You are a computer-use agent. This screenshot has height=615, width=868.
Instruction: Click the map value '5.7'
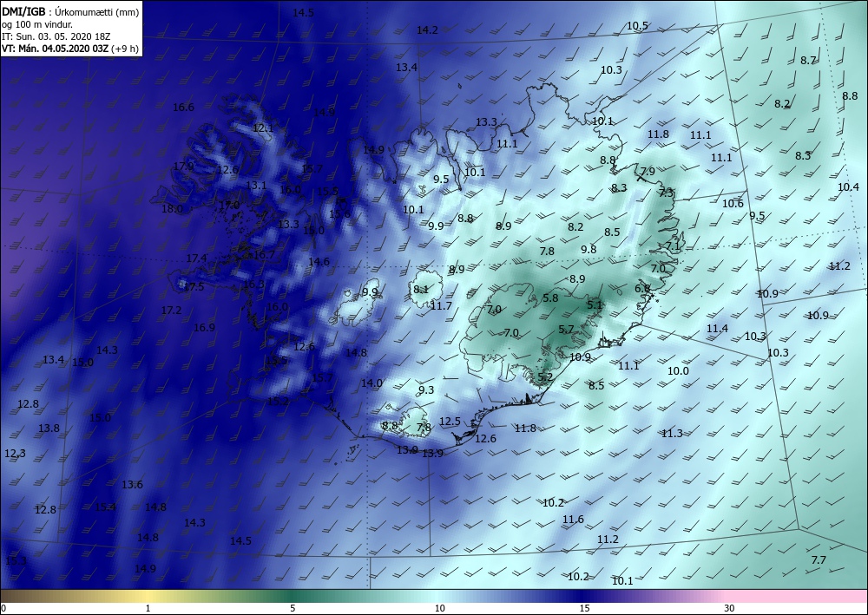(x=566, y=330)
